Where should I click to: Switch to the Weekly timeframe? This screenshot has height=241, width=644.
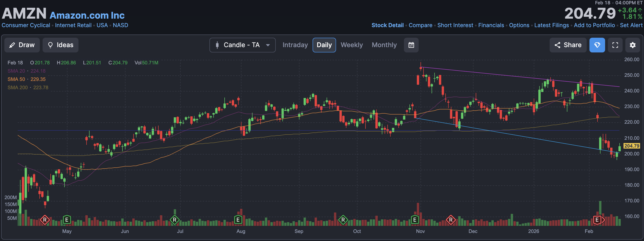352,45
